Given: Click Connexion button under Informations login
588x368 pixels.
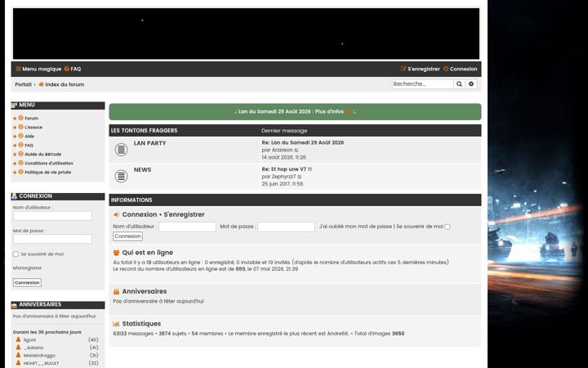Looking at the screenshot, I should [128, 236].
